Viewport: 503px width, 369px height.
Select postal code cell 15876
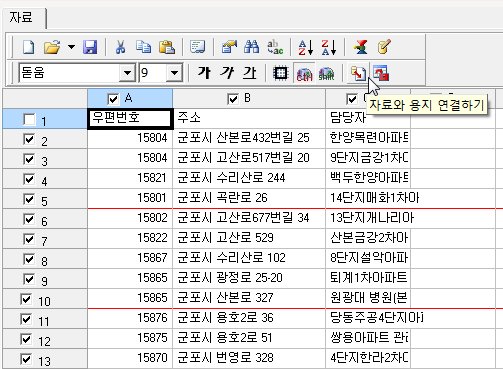[x=130, y=318]
